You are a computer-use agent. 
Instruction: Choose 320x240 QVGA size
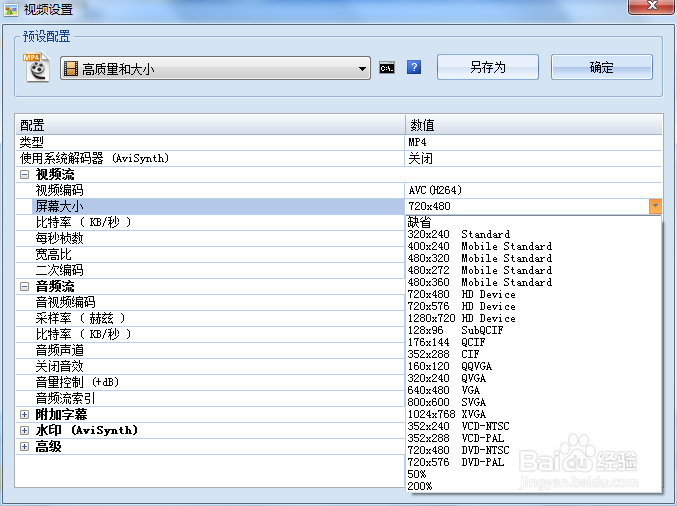(x=533, y=378)
